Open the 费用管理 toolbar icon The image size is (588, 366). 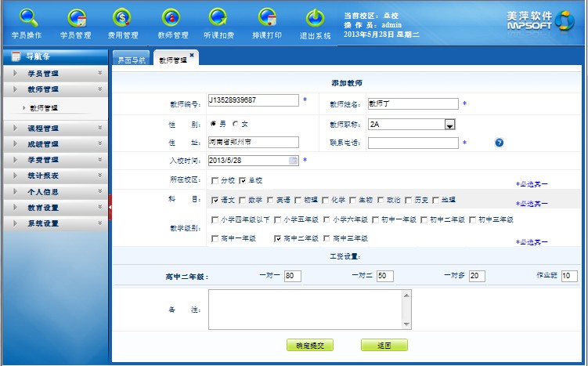point(123,23)
